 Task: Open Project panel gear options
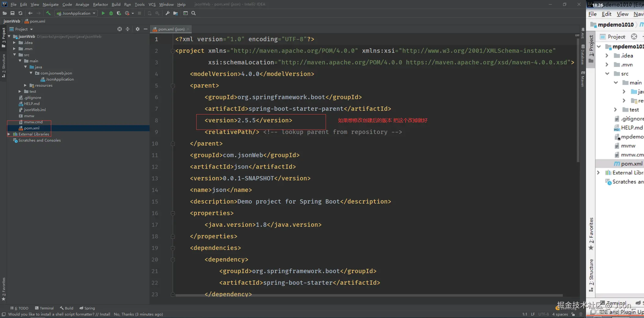[138, 29]
